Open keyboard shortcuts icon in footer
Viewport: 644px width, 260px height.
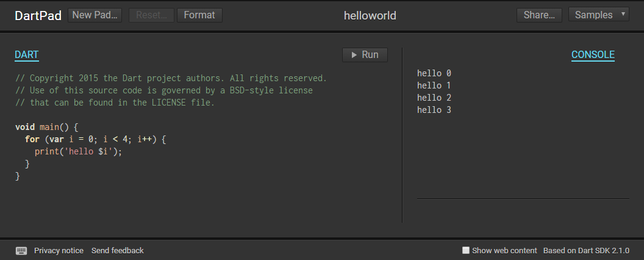[21, 250]
